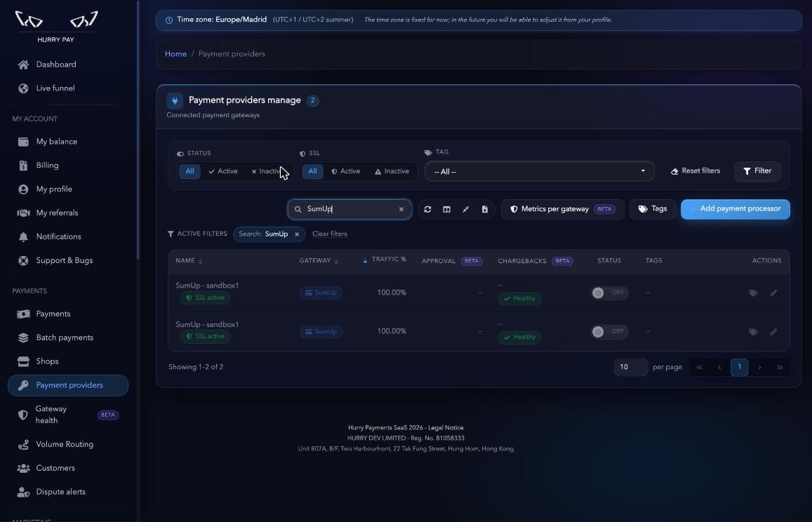This screenshot has height=522, width=812.
Task: Open the column layout icon in the toolbar
Action: point(446,209)
